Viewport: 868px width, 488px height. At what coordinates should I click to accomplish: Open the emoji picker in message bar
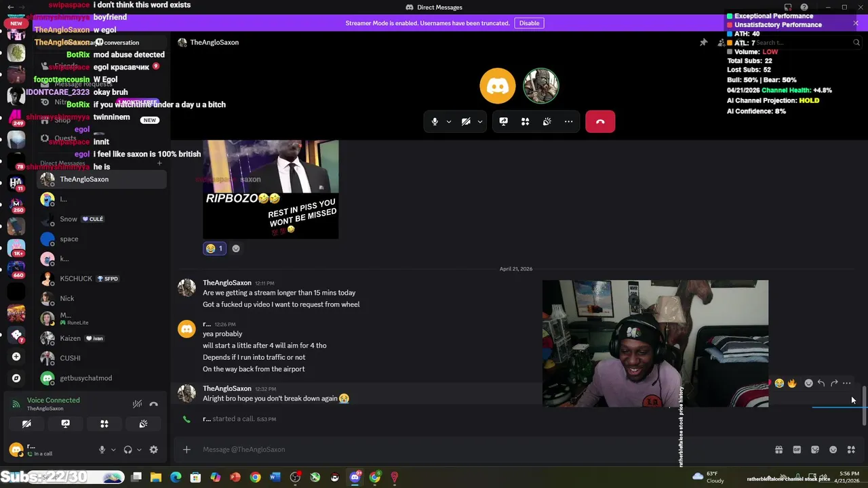(833, 449)
